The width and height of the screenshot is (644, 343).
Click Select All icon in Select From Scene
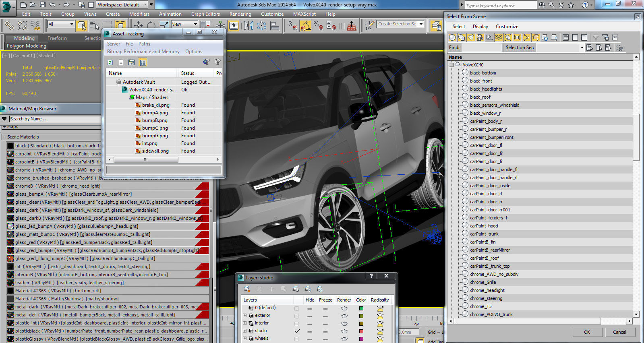[x=565, y=37]
